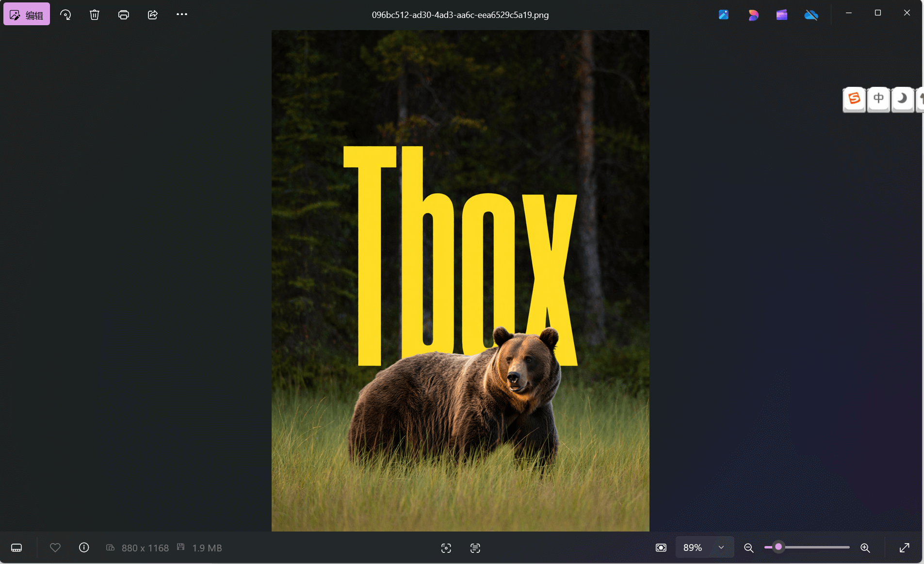Screen dimensions: 924x564
Task: Toggle the filmstrip view icon
Action: pyautogui.click(x=16, y=548)
